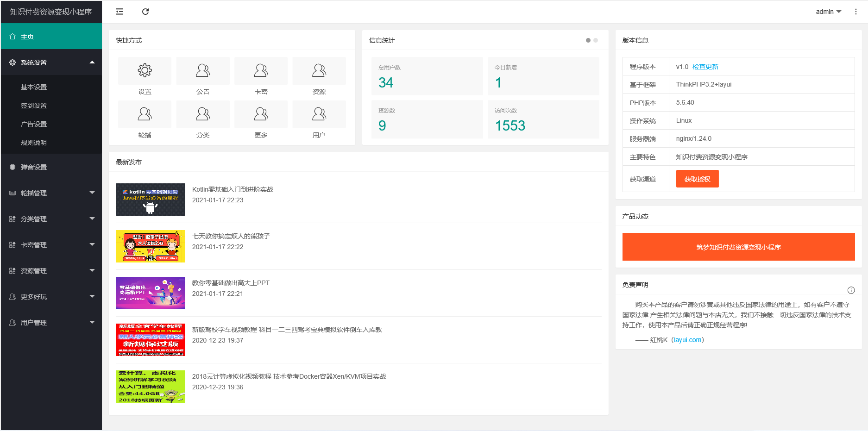Switch to the second carousel dot in 信息统计

pos(596,40)
